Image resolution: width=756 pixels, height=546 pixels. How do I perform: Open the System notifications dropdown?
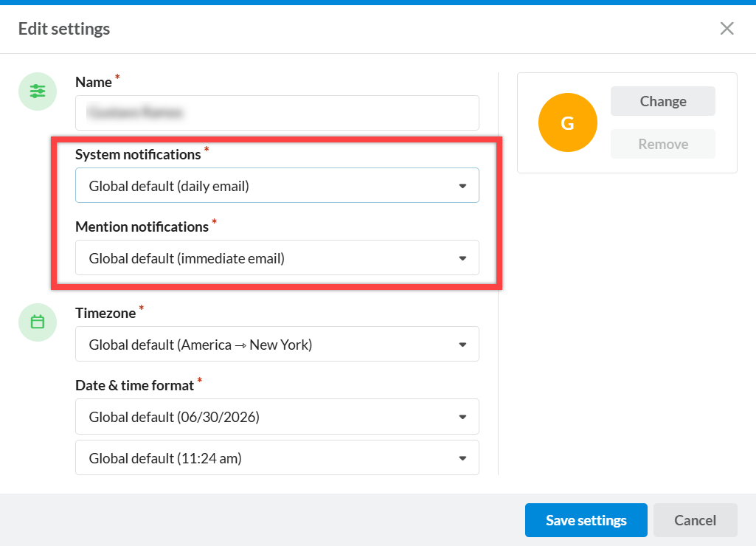coord(277,185)
